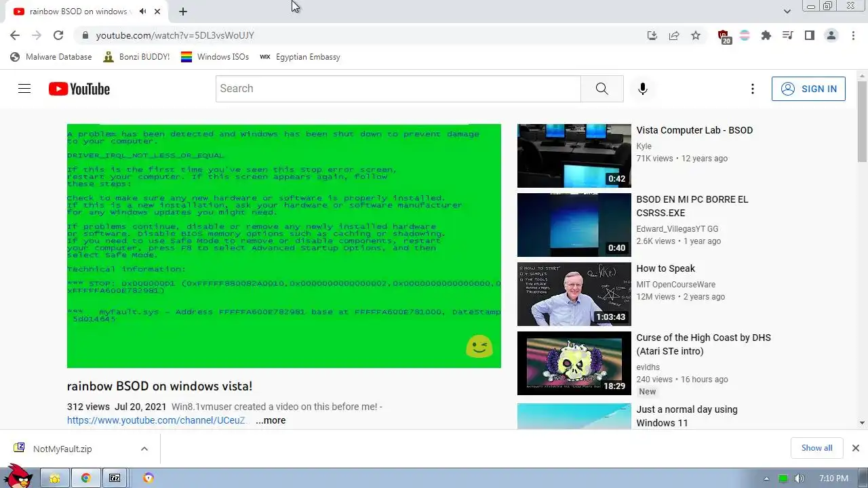Open Just a normal day using Windows 11 title
Screen dimensions: 868x488
point(686,416)
